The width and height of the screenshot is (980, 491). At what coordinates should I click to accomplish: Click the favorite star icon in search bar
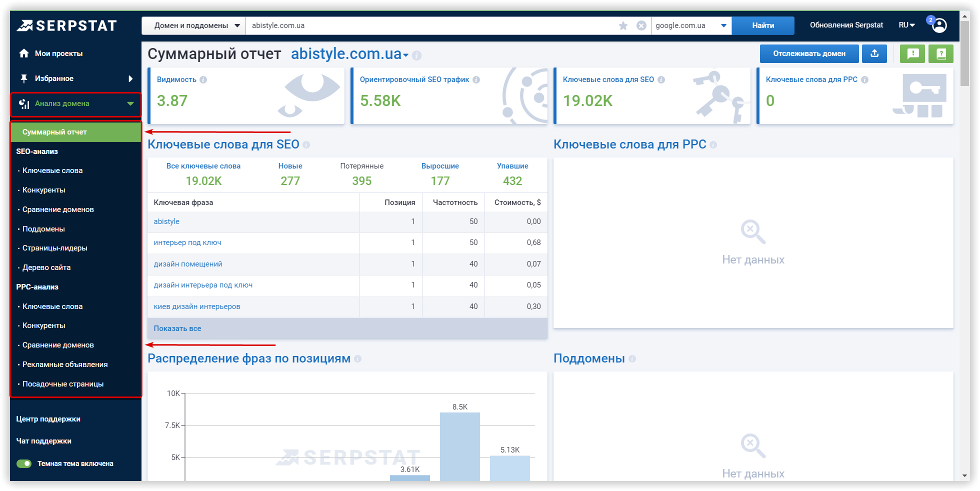tap(623, 25)
